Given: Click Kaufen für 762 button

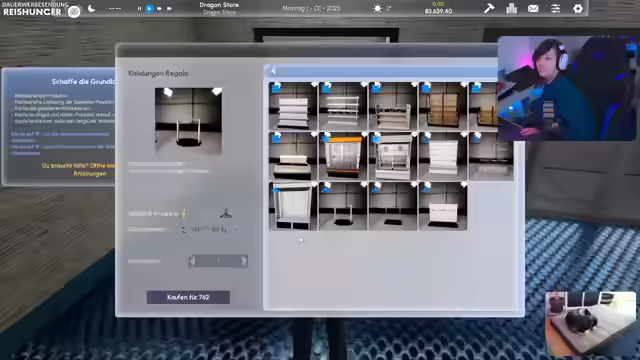Looking at the screenshot, I should [188, 297].
